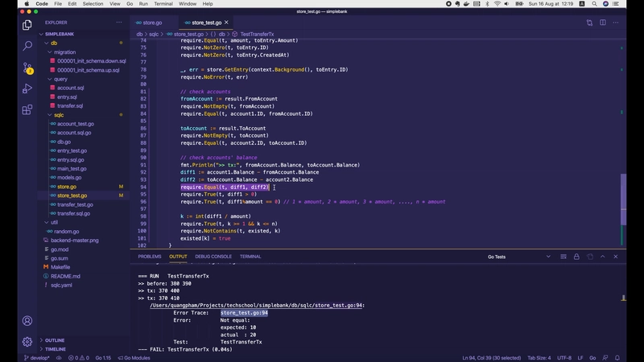The image size is (644, 362).
Task: Open the Accounts icon in activity bar
Action: (27, 319)
